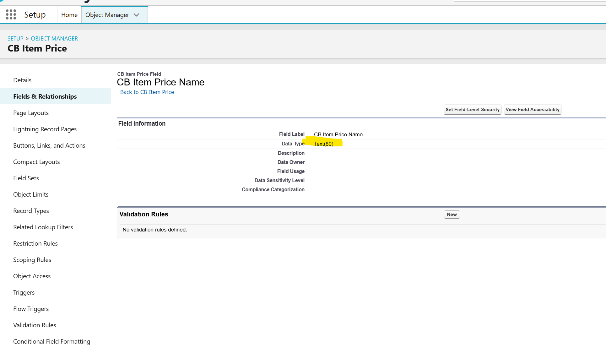606x364 pixels.
Task: Go to Buttons, Links, and Actions
Action: point(49,145)
